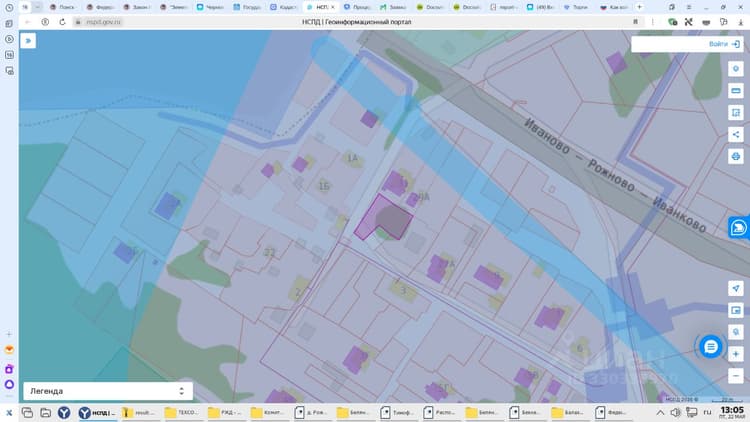Viewport: 750px width, 422px height.
Task: Open the print map icon
Action: pyautogui.click(x=736, y=156)
